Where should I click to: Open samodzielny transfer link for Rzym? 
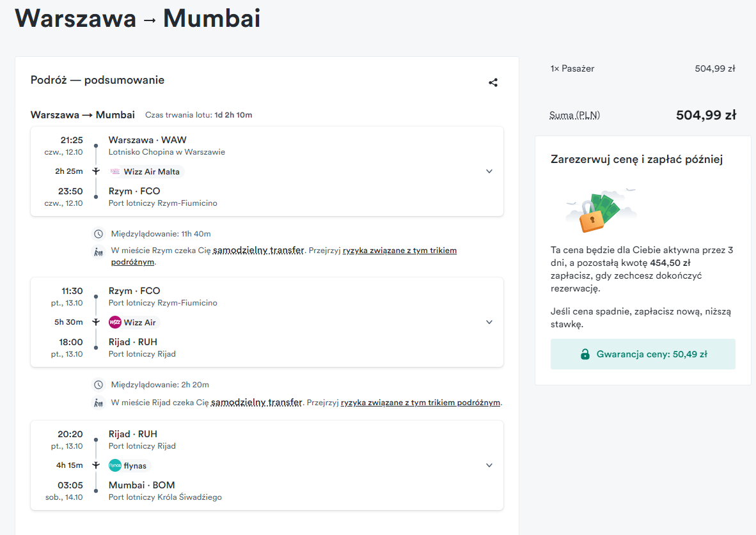point(258,250)
